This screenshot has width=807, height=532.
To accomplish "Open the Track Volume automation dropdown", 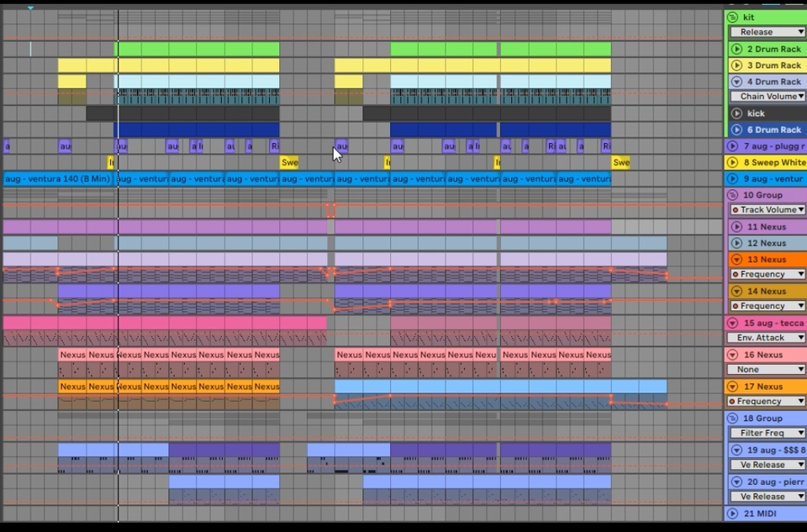I will (767, 210).
